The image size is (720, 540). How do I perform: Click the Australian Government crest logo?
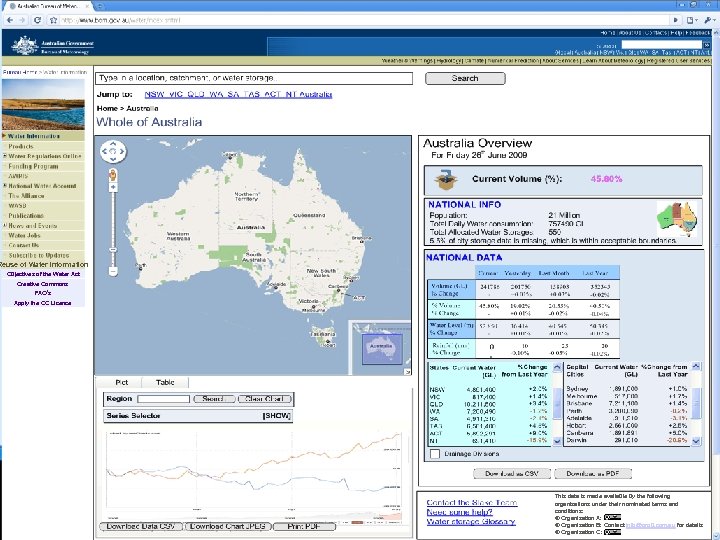click(x=25, y=46)
